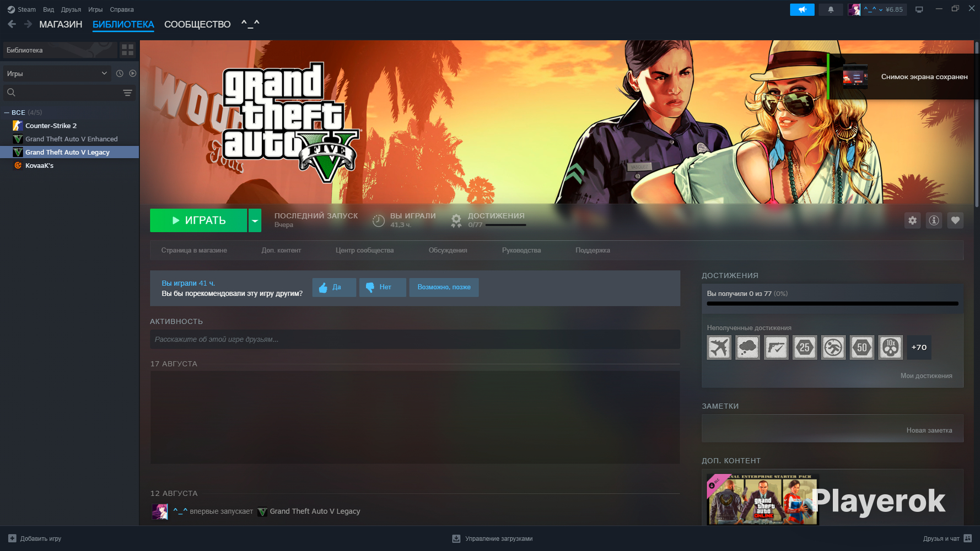Click the ДОСТИЖЕНИЯ achievements summary

(488, 220)
